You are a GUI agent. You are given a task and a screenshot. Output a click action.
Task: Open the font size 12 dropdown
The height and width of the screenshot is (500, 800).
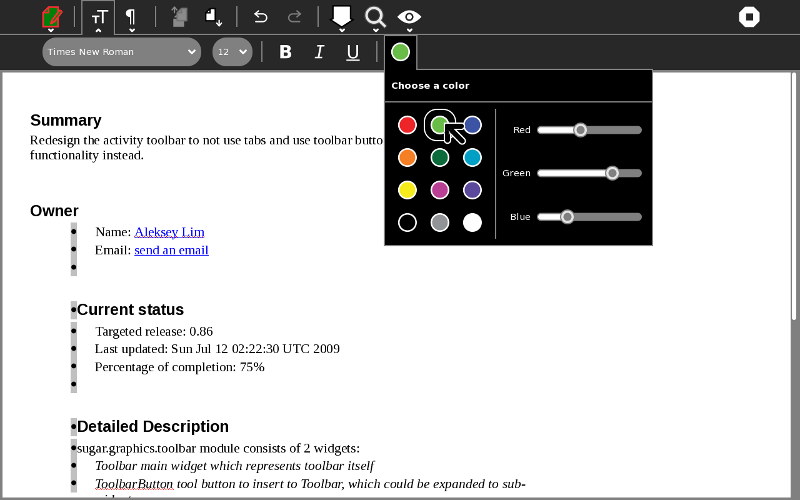[232, 52]
